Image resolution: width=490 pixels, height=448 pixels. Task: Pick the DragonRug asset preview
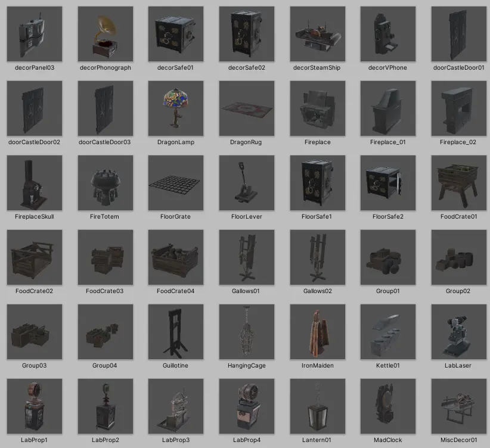coord(247,108)
